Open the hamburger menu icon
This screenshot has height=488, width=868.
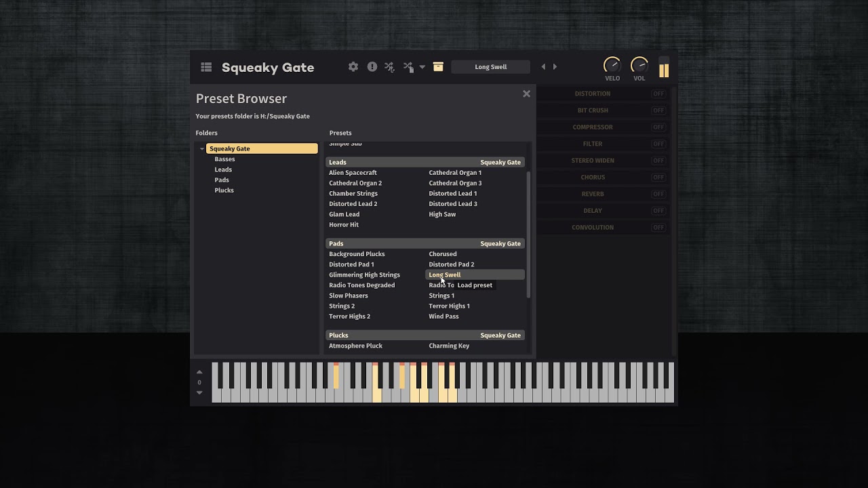tap(206, 67)
